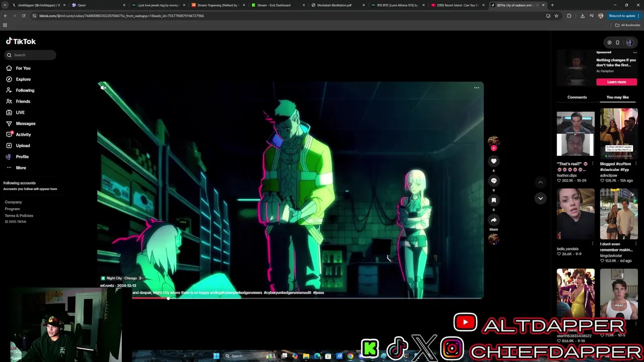644x362 pixels.
Task: Open the All Bookmarks folder
Action: pyautogui.click(x=627, y=25)
